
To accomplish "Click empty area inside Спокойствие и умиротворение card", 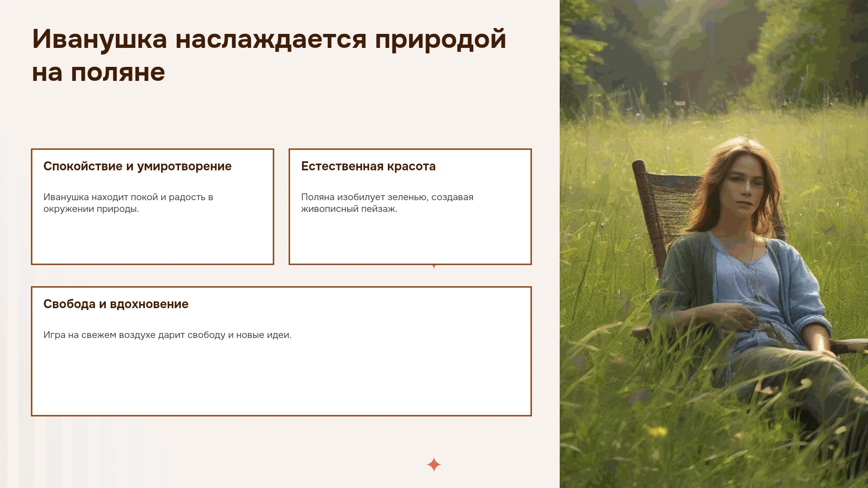I will pos(152,239).
